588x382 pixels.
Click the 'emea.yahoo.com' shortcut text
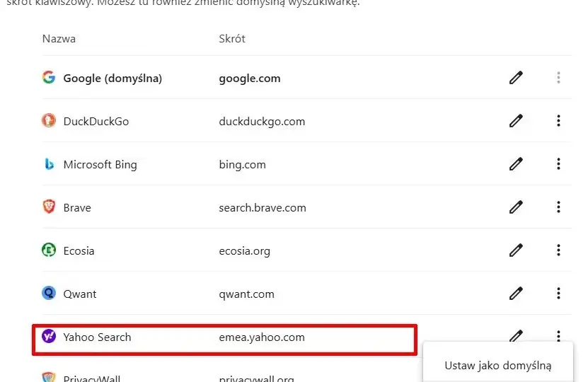pyautogui.click(x=262, y=337)
